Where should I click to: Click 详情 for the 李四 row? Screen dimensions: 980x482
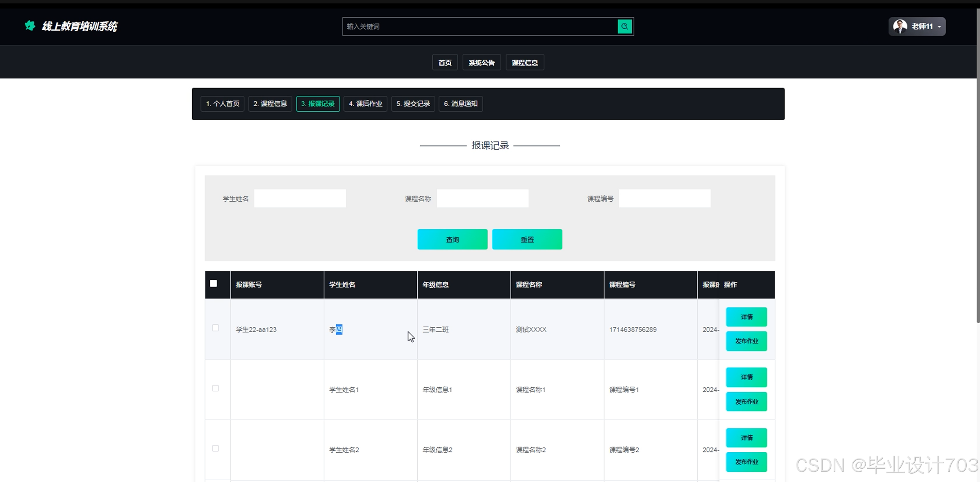pos(746,317)
